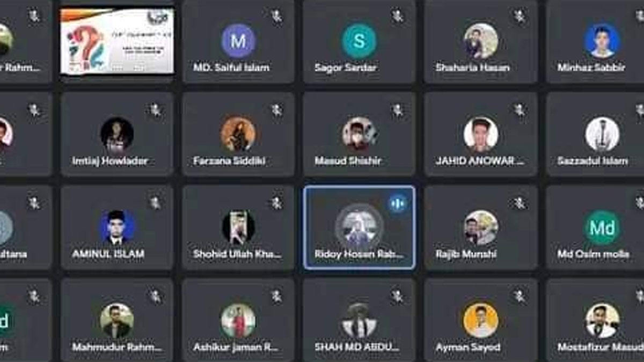Click the muted mic icon on Shaharia Hasan's tile
Viewport: 644px width, 362px height.
coord(519,17)
